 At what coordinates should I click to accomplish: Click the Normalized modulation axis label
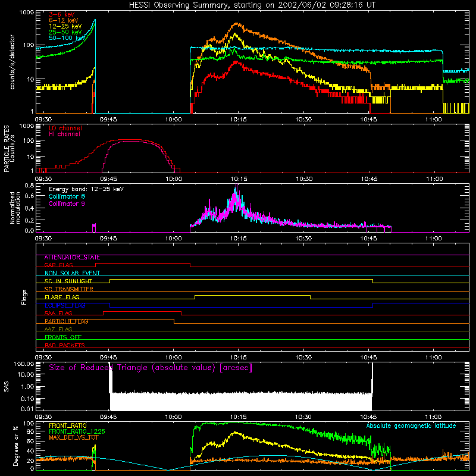tap(15, 208)
